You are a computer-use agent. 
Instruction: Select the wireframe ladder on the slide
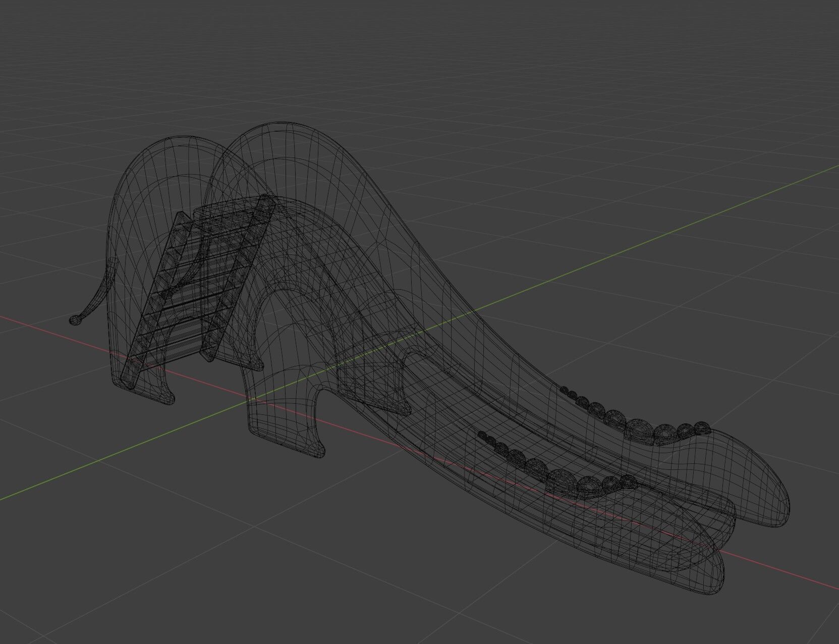[199, 291]
